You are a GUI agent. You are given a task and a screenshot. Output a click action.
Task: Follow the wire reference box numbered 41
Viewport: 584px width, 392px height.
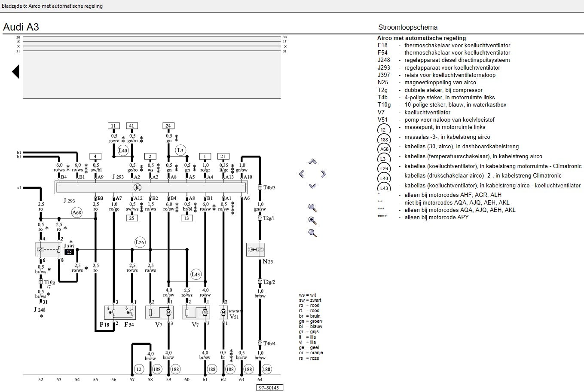[131, 126]
